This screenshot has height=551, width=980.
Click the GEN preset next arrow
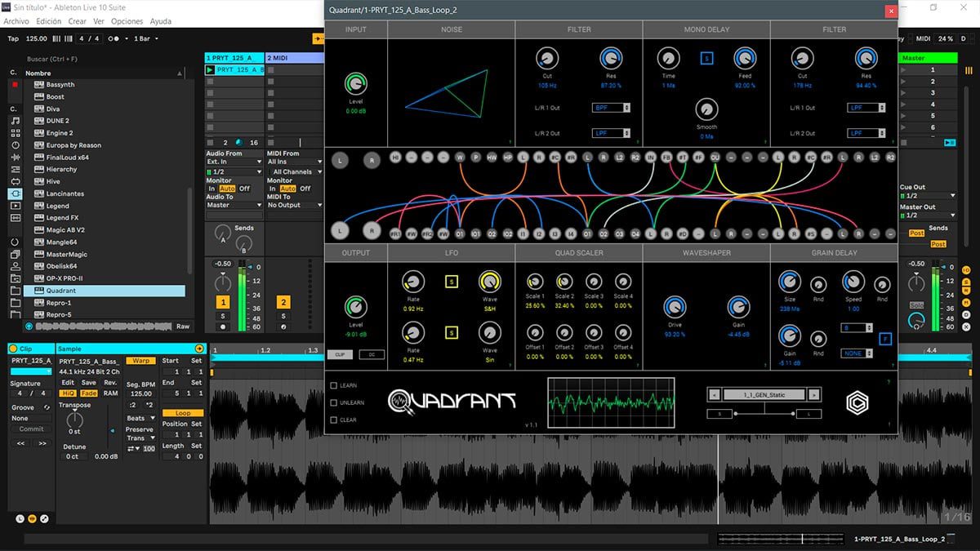point(813,394)
